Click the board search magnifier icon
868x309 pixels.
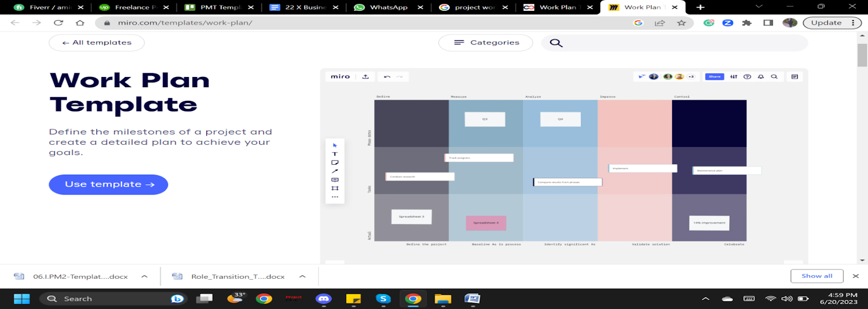click(x=774, y=76)
